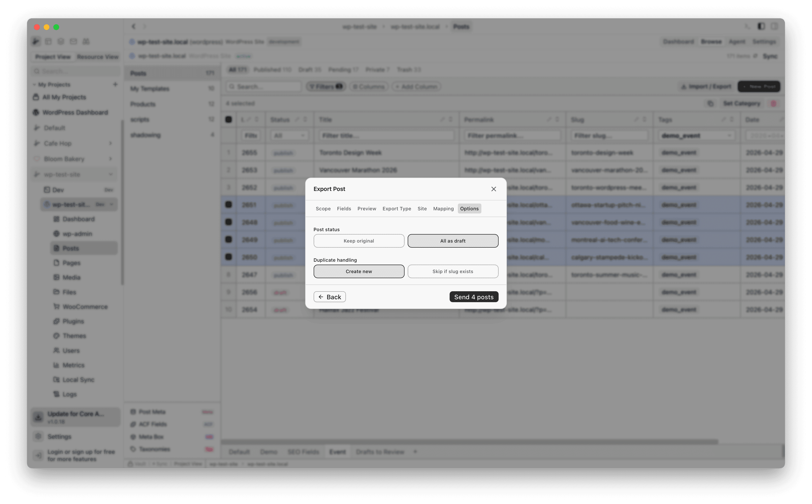Switch to the Fields tab
Viewport: 812px width, 504px height.
(344, 209)
